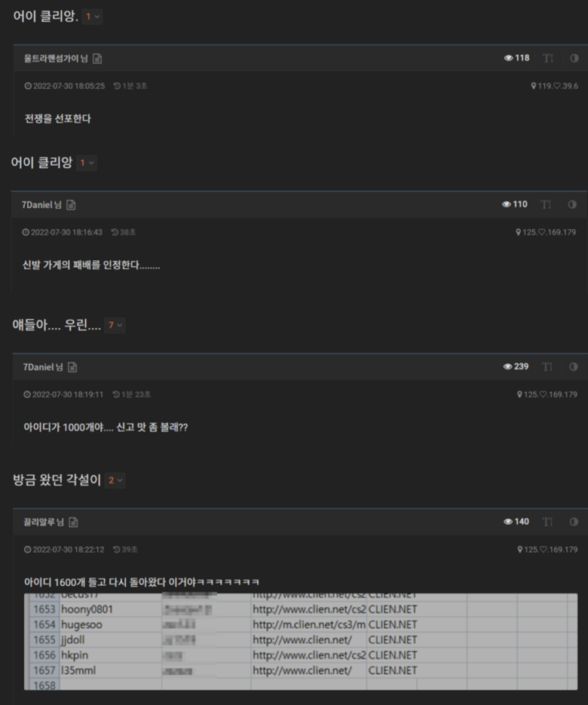Toggle contrast icon in 110-view post header
Viewport: 588px width, 705px height.
click(x=572, y=204)
